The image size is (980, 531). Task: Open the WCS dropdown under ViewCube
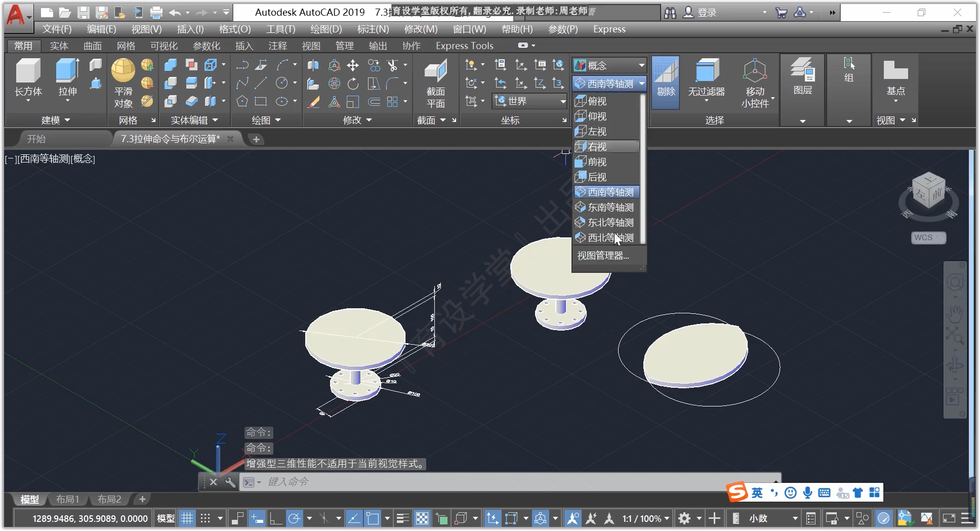(x=928, y=237)
